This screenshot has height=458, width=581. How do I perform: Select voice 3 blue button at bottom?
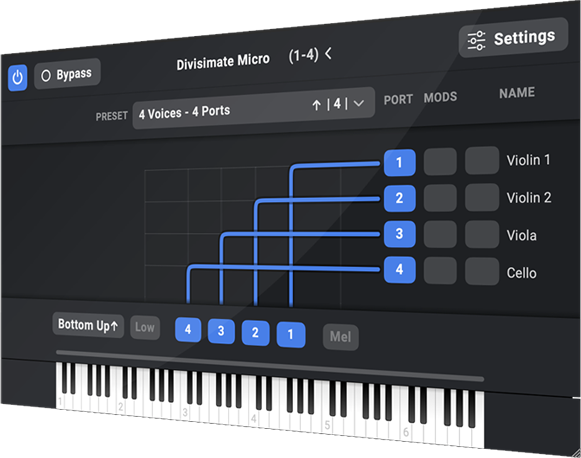coord(221,331)
